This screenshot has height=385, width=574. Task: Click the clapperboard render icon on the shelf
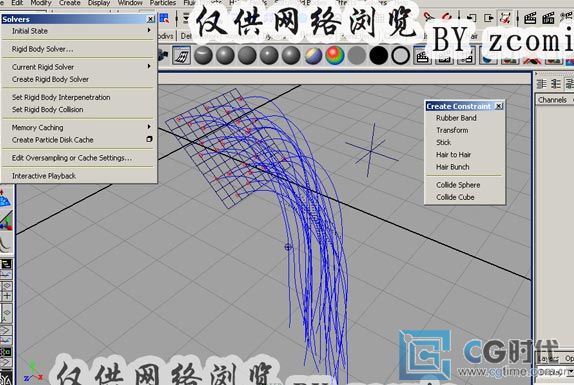click(422, 56)
